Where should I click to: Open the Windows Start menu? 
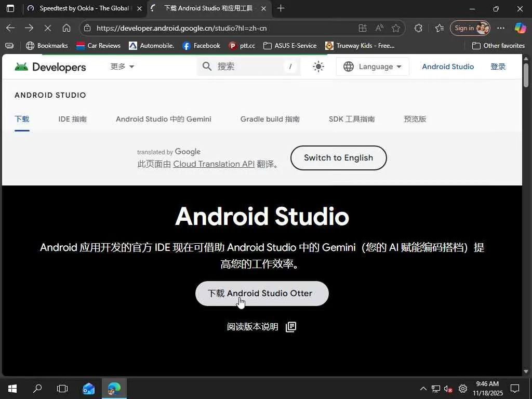click(12, 389)
